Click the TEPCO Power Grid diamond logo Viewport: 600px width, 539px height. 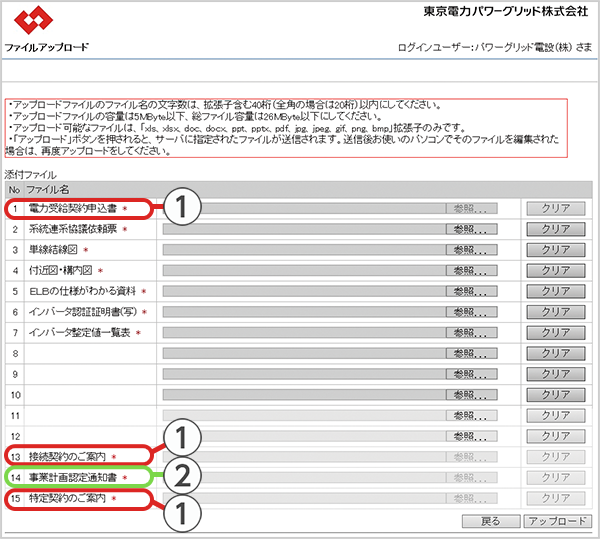click(x=33, y=20)
